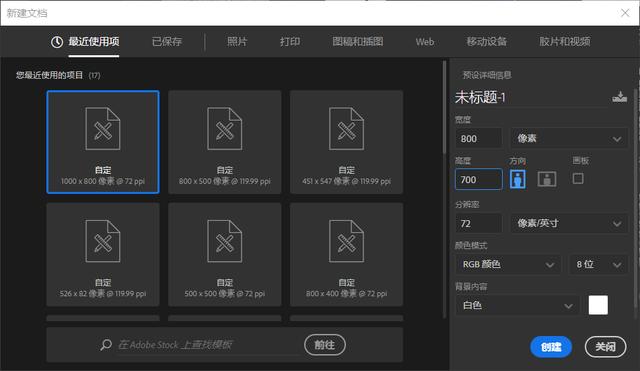This screenshot has width=640, height=371.
Task: Click the width field showing 800
Action: coord(479,138)
